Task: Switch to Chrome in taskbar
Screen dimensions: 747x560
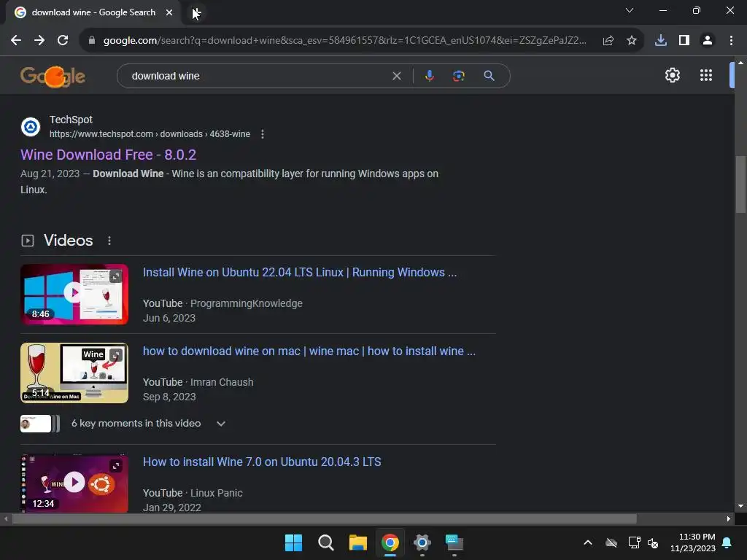Action: 390,542
